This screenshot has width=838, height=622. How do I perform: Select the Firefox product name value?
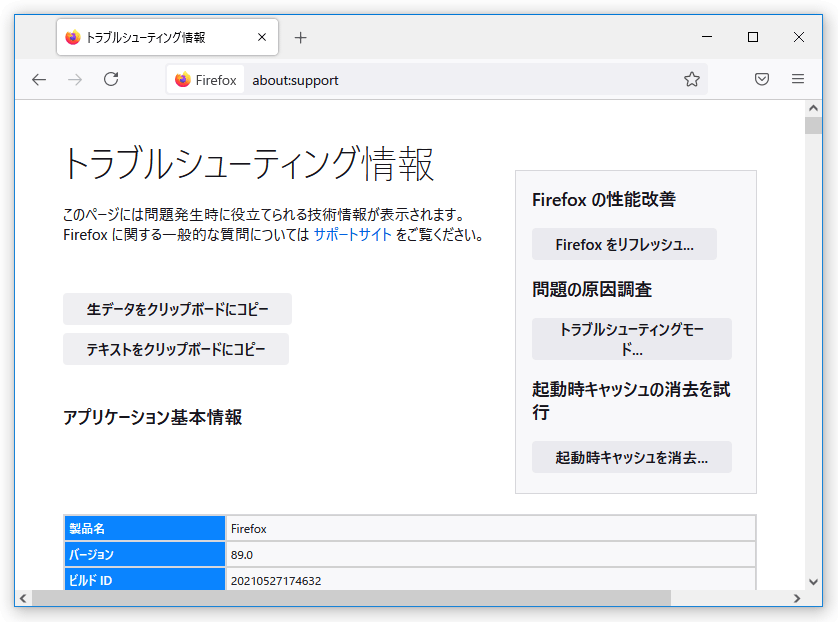(x=491, y=528)
